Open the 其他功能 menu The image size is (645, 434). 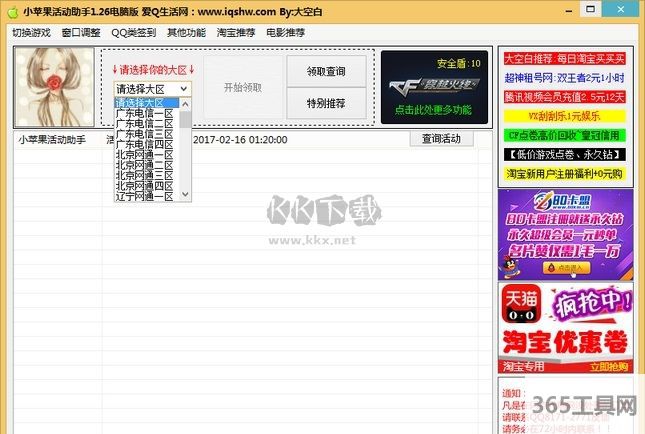point(186,32)
